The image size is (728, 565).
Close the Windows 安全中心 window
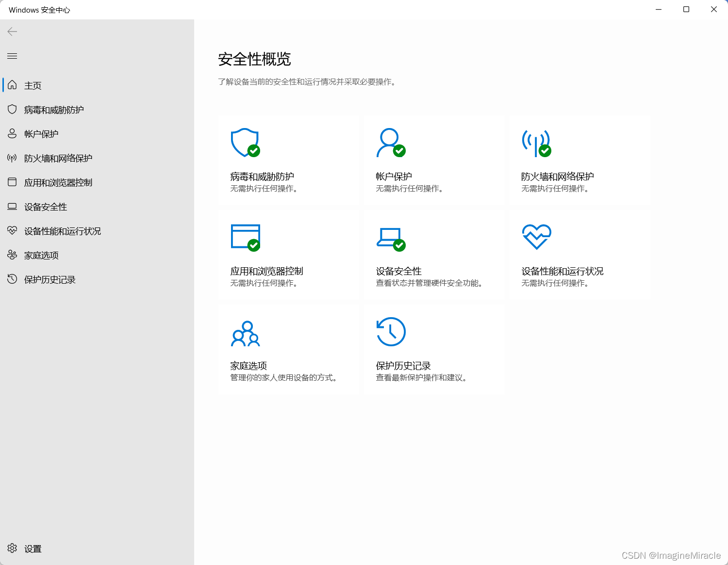click(x=714, y=10)
